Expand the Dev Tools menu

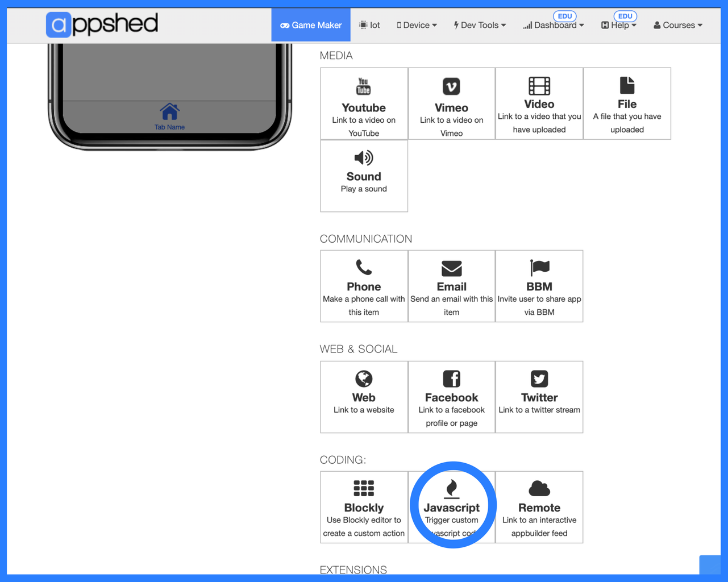pos(479,25)
